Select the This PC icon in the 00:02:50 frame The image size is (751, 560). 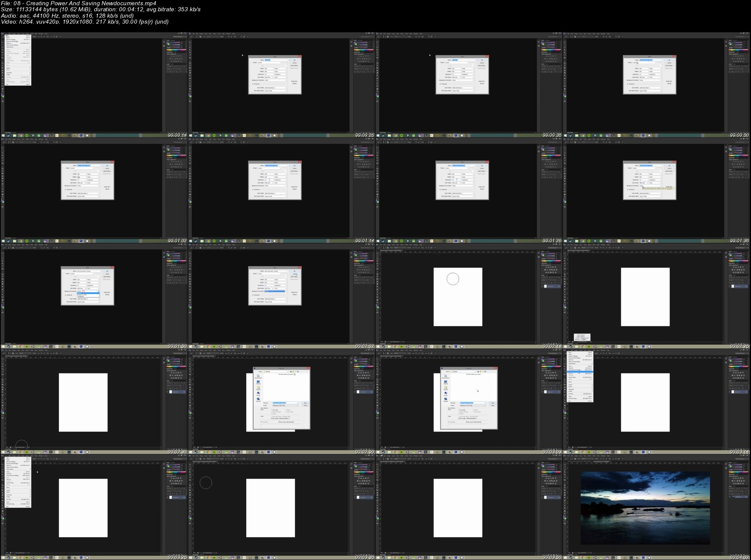tap(258, 394)
